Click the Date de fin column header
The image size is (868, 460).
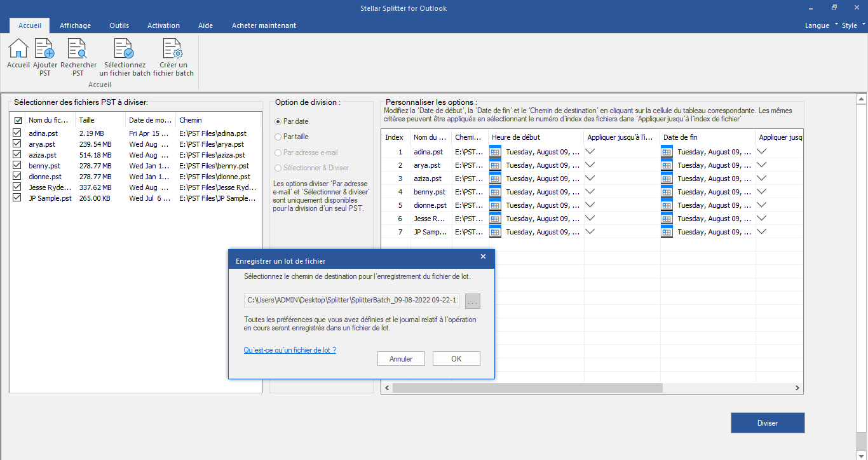[x=708, y=137]
